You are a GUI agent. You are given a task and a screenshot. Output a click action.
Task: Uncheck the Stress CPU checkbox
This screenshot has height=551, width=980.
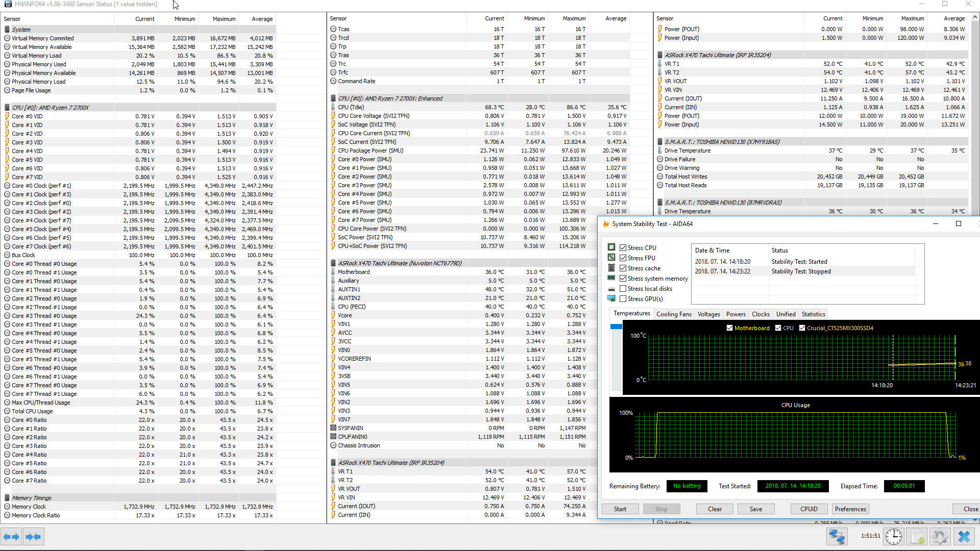click(623, 248)
